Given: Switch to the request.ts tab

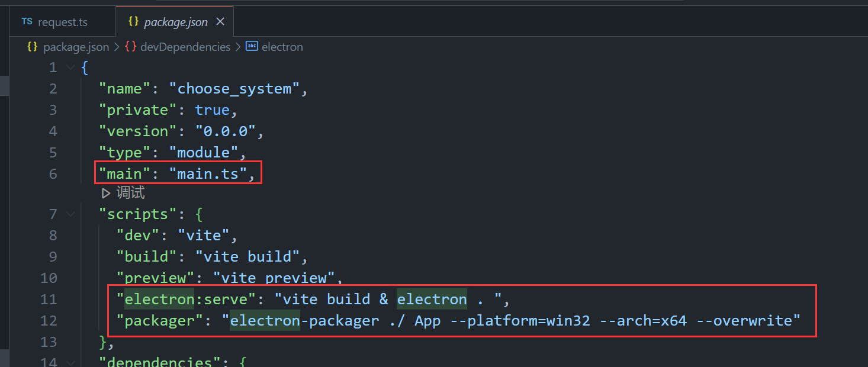Looking at the screenshot, I should coord(62,21).
